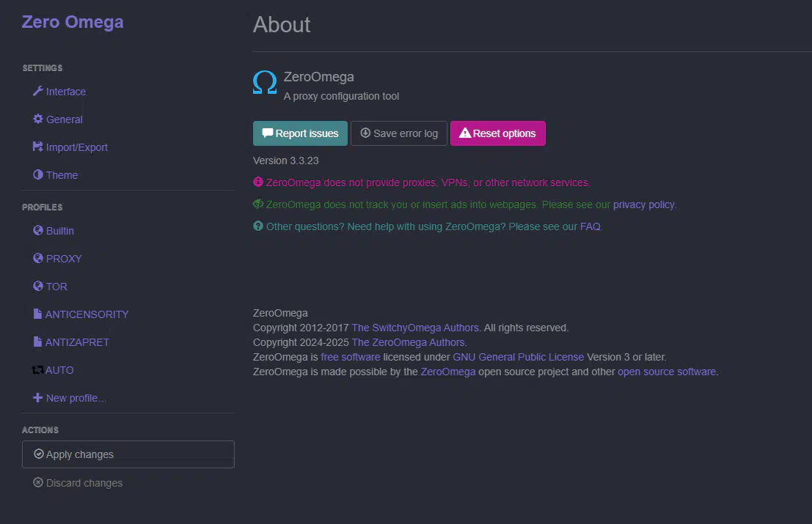Click the check circle icon in Apply changes
812x524 pixels.
tap(38, 454)
